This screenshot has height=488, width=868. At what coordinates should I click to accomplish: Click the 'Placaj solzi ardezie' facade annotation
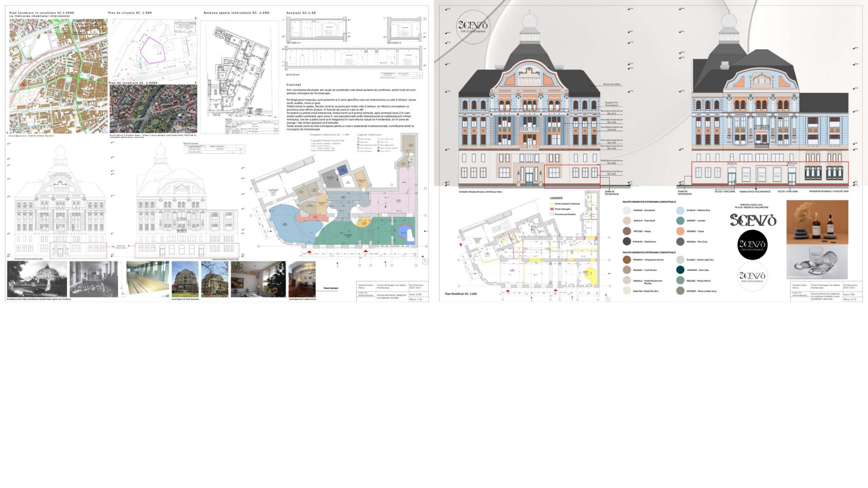coord(612,84)
